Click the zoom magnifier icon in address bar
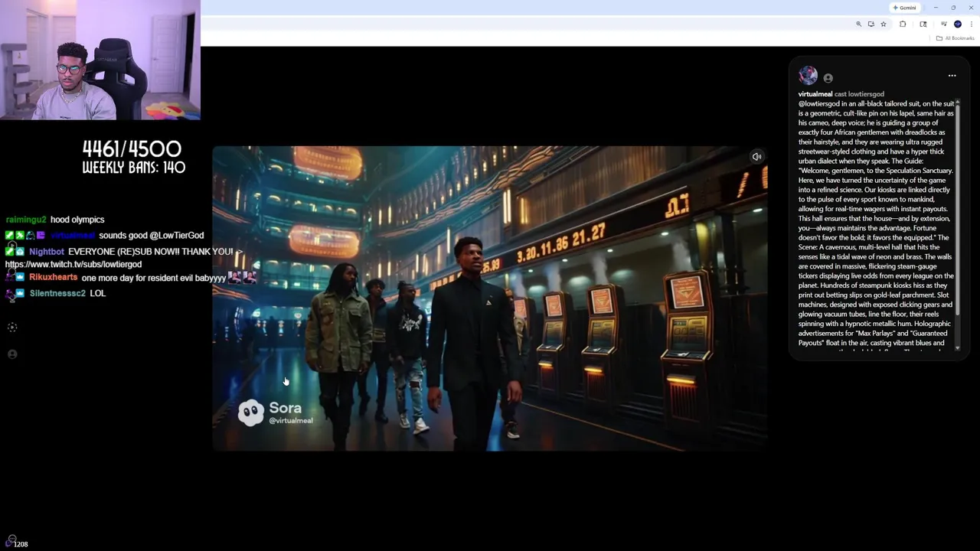This screenshot has height=551, width=980. pos(858,24)
